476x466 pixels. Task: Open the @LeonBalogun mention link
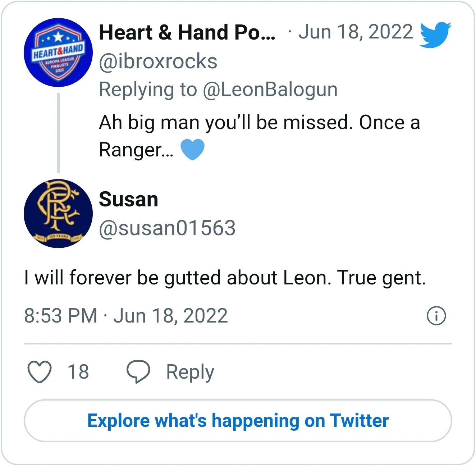pos(270,90)
